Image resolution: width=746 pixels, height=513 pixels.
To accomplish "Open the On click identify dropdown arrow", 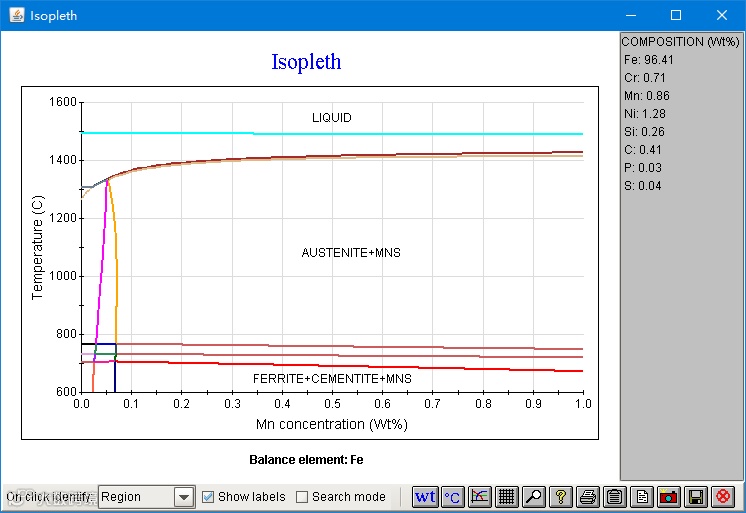I will click(184, 497).
